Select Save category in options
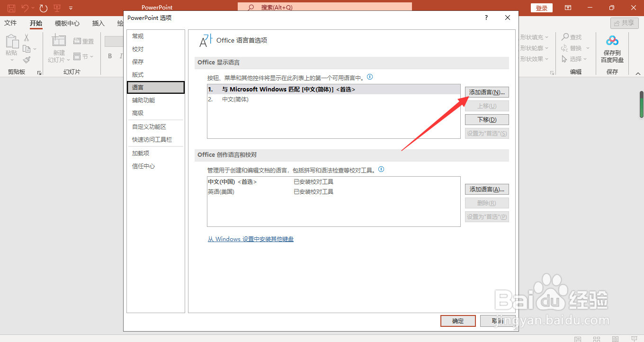 coord(156,62)
